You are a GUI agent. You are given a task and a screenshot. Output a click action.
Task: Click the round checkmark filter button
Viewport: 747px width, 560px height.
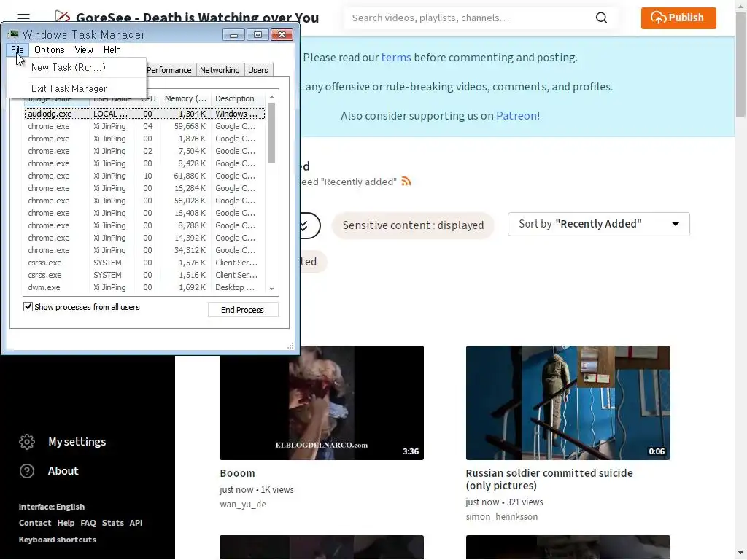306,225
